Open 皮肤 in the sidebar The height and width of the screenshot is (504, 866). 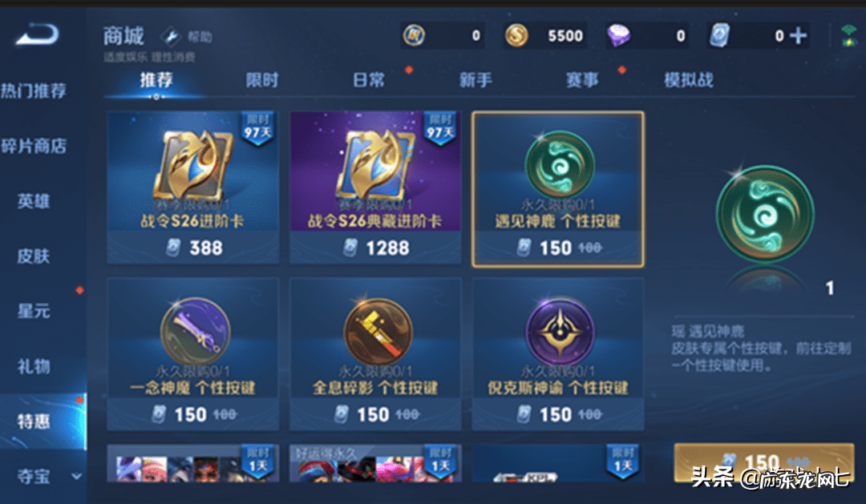pos(33,256)
